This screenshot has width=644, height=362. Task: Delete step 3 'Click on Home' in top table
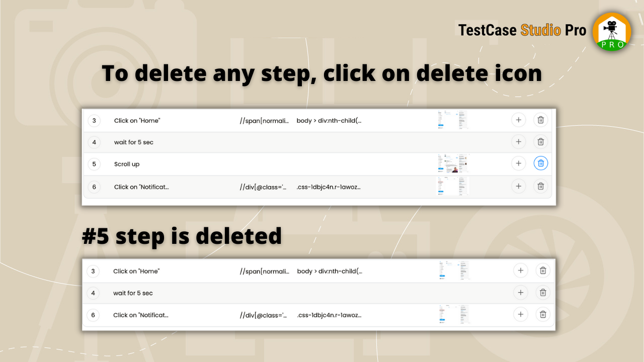(540, 120)
